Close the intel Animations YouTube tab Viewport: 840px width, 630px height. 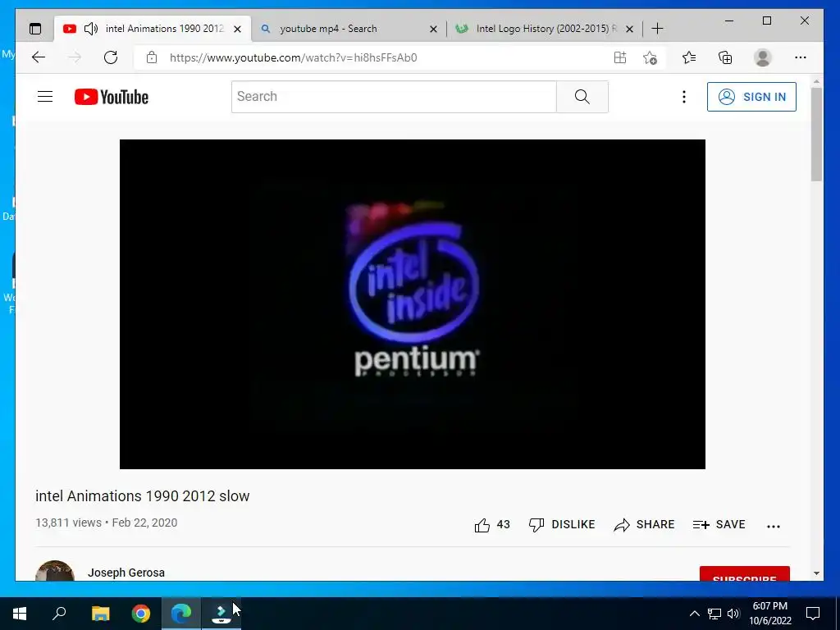(x=237, y=29)
